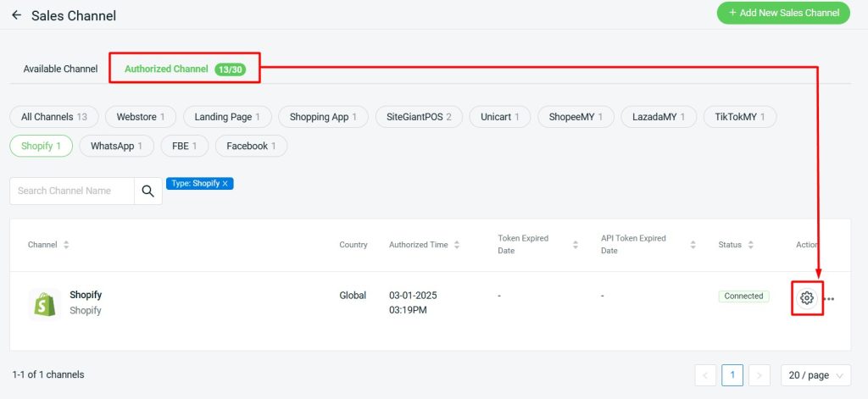The height and width of the screenshot is (399, 868).
Task: Sort by Channel column arrows
Action: click(x=66, y=245)
